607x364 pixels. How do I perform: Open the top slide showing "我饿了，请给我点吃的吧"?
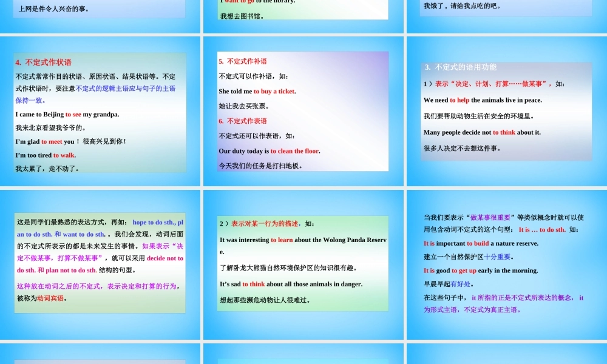pos(506,9)
